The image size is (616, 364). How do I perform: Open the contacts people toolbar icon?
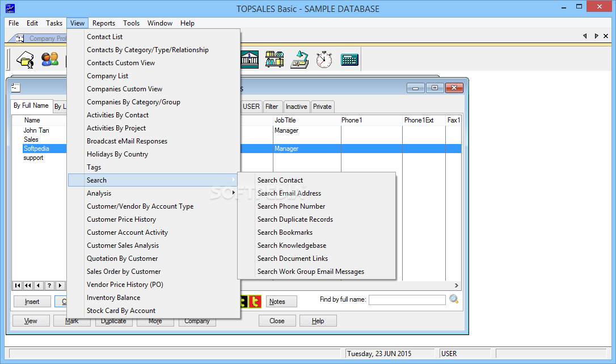tap(50, 60)
